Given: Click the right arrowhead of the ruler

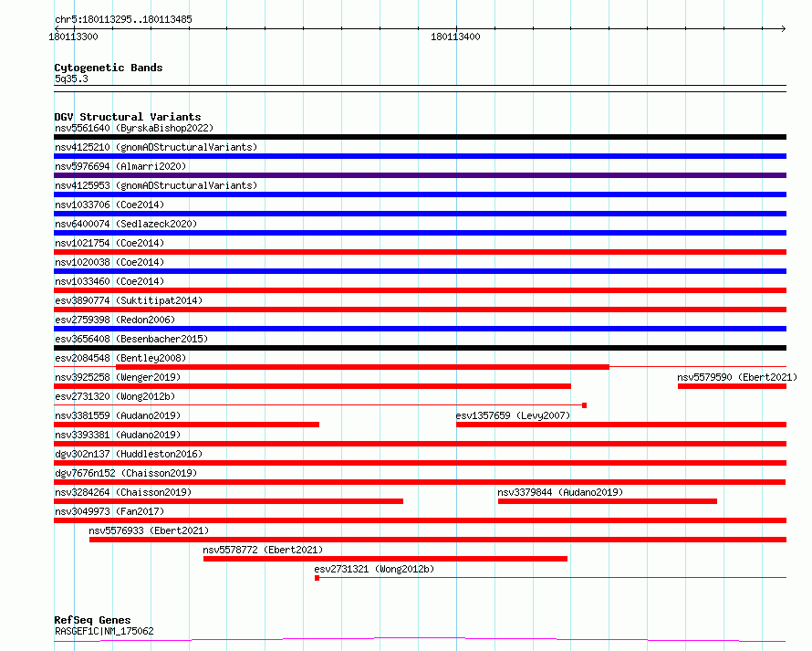Looking at the screenshot, I should click(x=784, y=28).
